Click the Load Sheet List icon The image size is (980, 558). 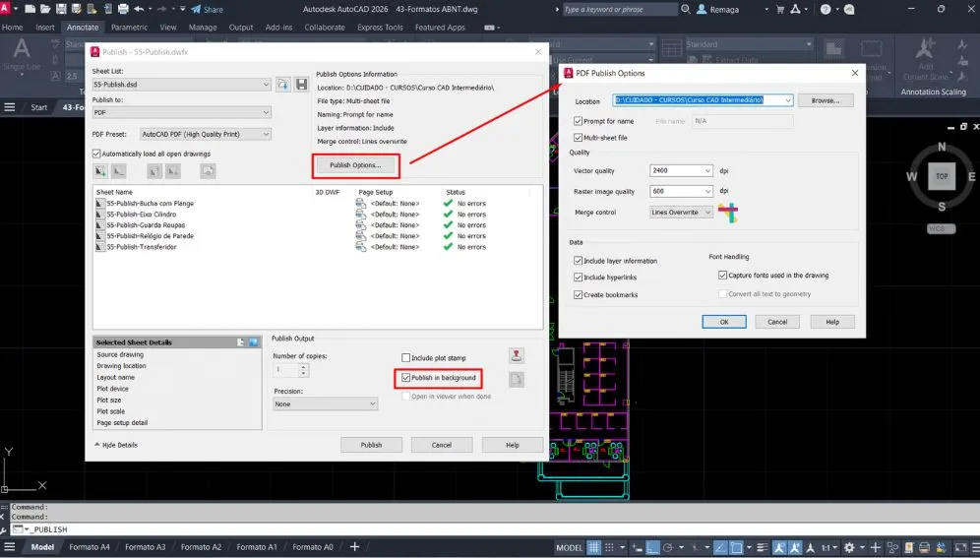[x=283, y=85]
